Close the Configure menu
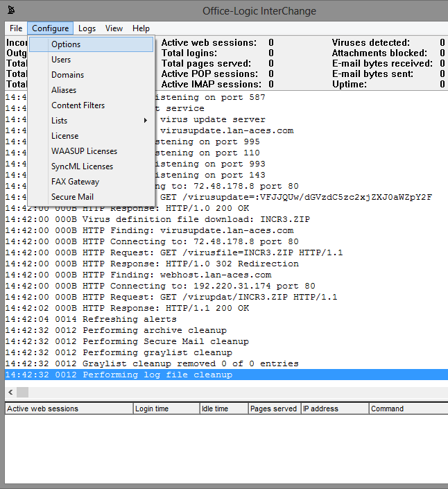 [50, 28]
